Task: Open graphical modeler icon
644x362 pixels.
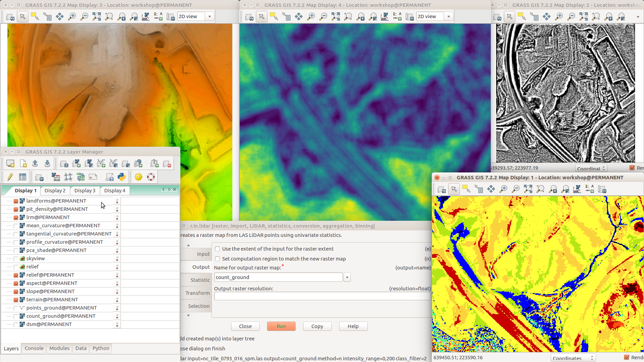Action: click(x=81, y=177)
